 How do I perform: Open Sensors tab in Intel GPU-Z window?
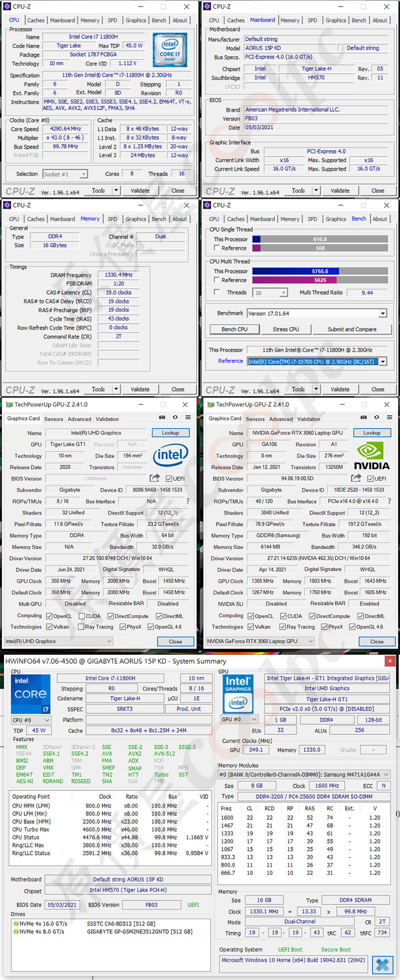pyautogui.click(x=53, y=419)
